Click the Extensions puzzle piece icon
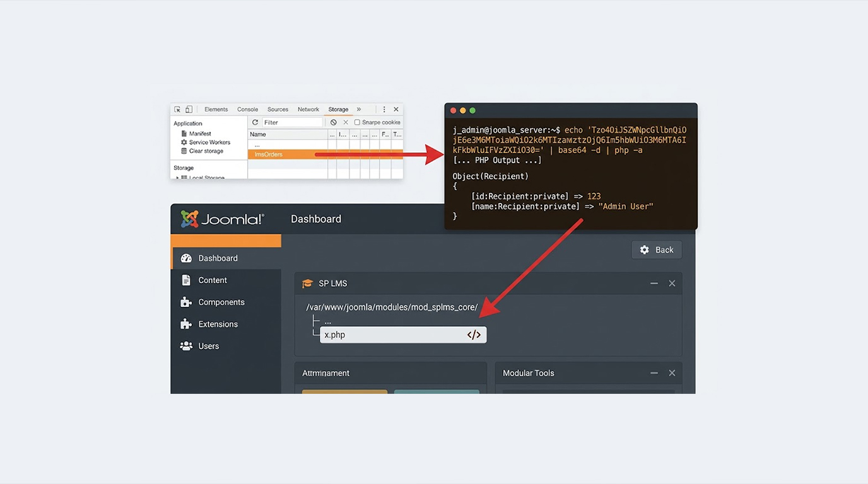This screenshot has width=868, height=484. coord(186,324)
